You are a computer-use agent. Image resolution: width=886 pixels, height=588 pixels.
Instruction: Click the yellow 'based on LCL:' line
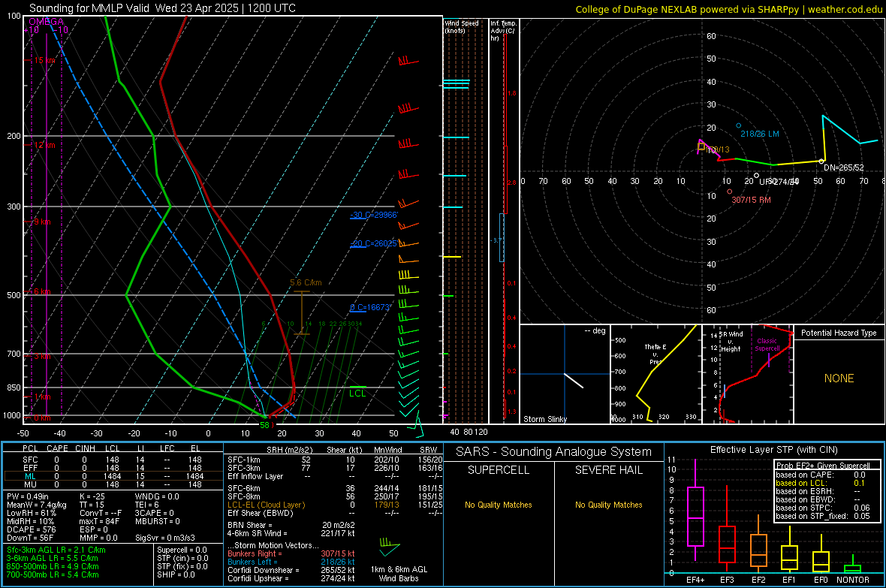click(x=820, y=484)
